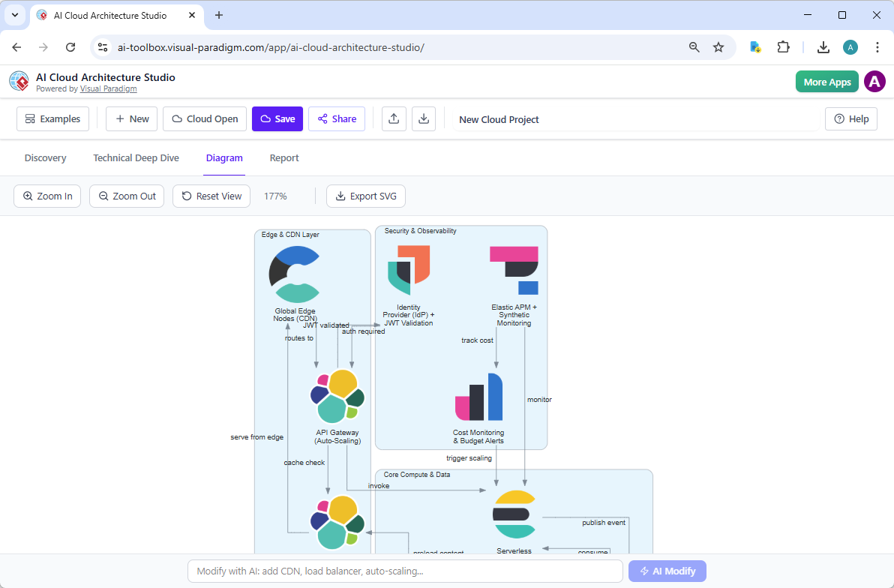Viewport: 894px width, 588px height.
Task: Click the download icon beside upload
Action: tap(424, 118)
